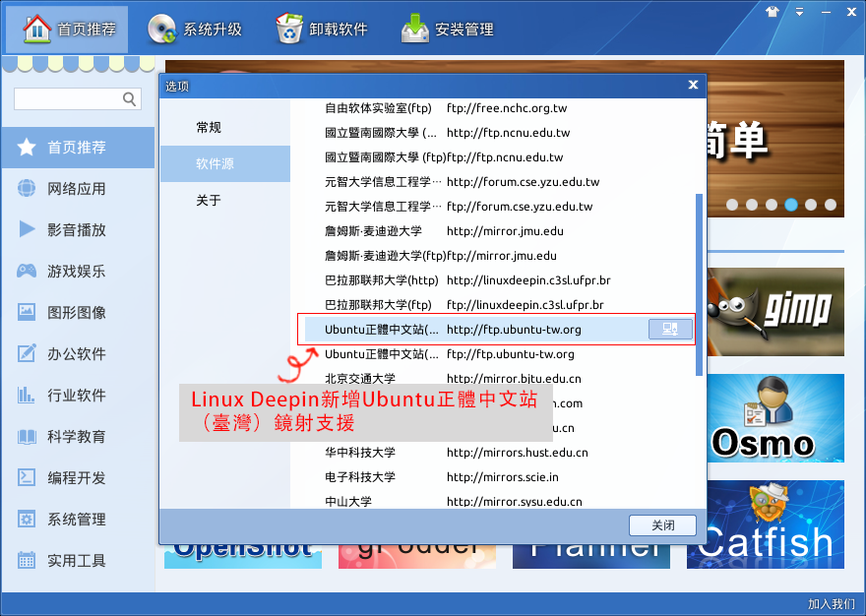The width and height of the screenshot is (866, 616).
Task: Select the 巴拉那联邦大学(ftp) mirror row
Action: click(x=500, y=305)
